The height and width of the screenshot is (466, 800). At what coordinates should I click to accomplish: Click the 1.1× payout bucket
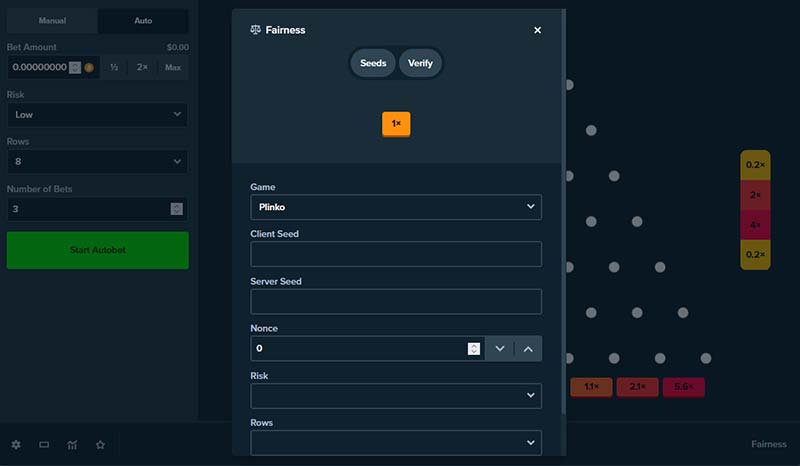coord(591,387)
